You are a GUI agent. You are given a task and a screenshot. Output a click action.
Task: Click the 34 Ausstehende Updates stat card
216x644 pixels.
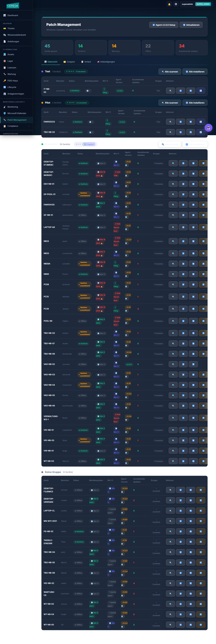coord(192,48)
